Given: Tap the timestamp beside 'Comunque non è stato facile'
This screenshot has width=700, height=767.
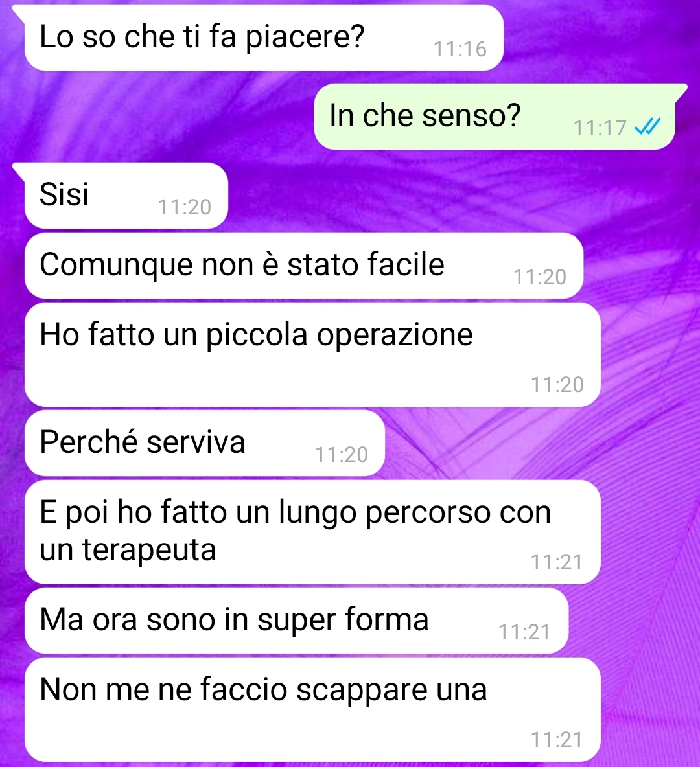Looking at the screenshot, I should coord(539,277).
